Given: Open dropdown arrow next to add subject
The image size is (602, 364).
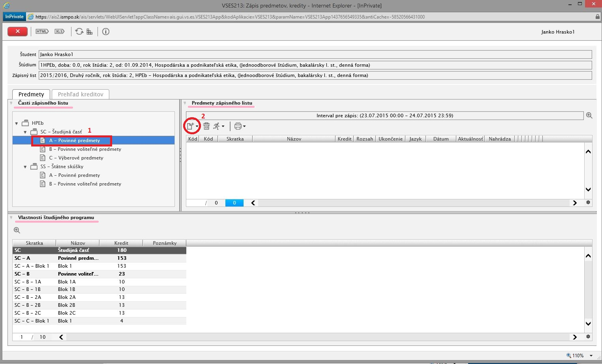Looking at the screenshot, I should [x=197, y=126].
